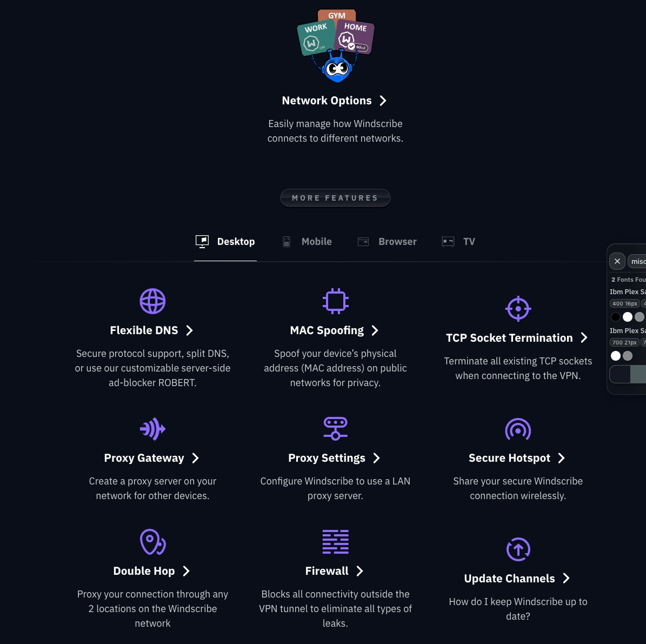Viewport: 646px width, 644px height.
Task: Click the Flexible DNS globe icon
Action: click(152, 301)
